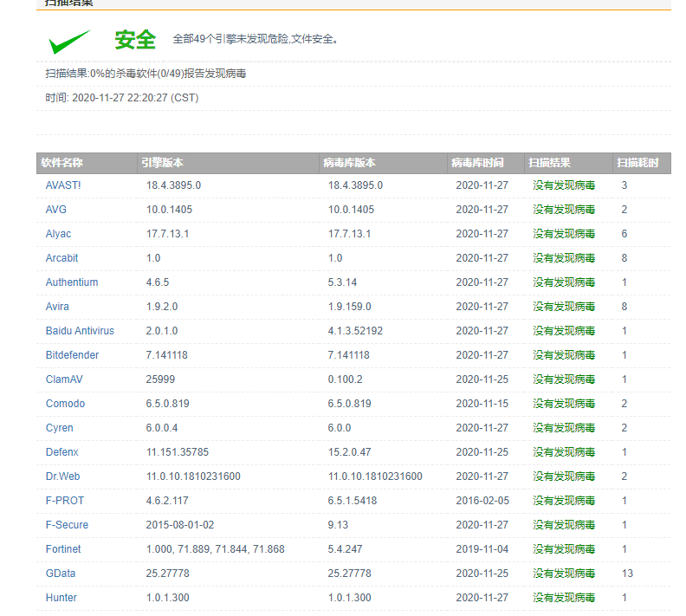Select the Hunter link

[61, 598]
